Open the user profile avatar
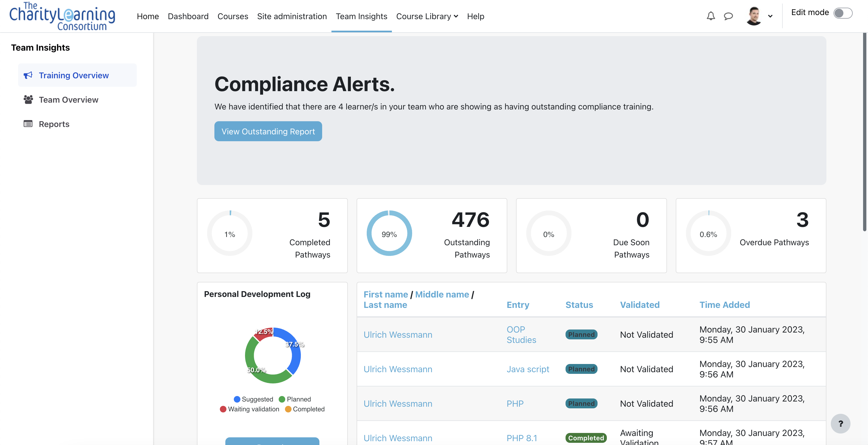 click(755, 16)
